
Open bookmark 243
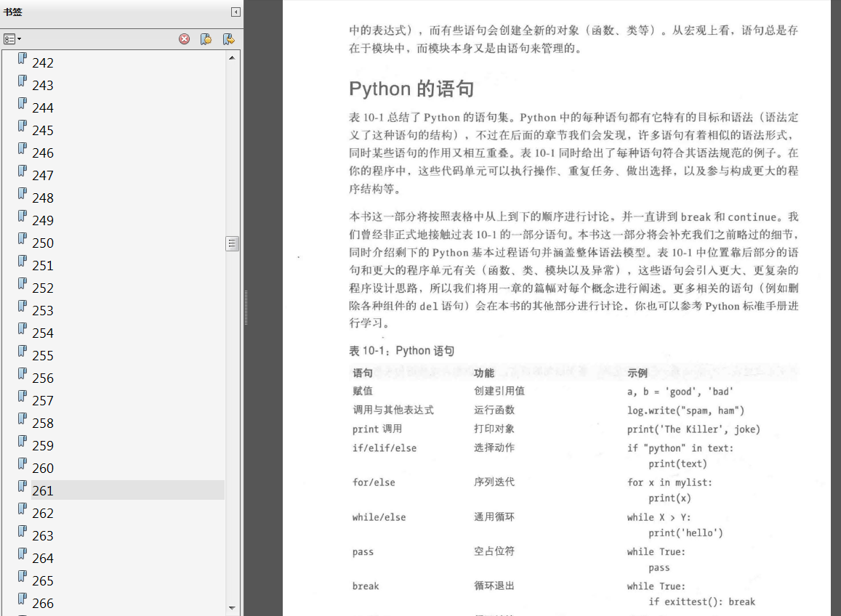coord(42,86)
